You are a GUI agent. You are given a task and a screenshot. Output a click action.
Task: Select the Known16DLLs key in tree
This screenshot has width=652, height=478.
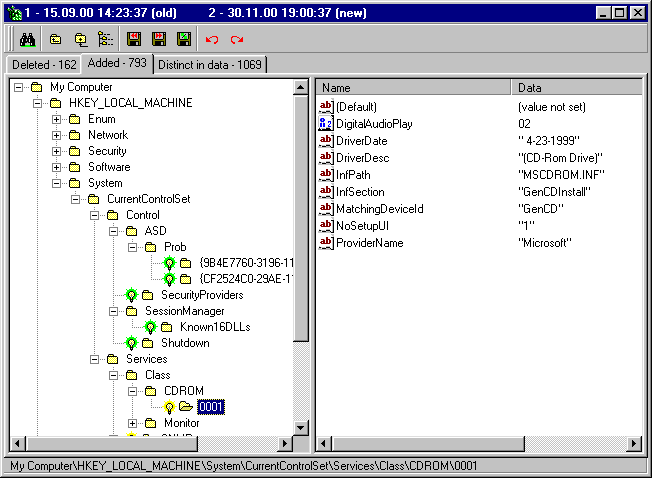click(x=214, y=327)
